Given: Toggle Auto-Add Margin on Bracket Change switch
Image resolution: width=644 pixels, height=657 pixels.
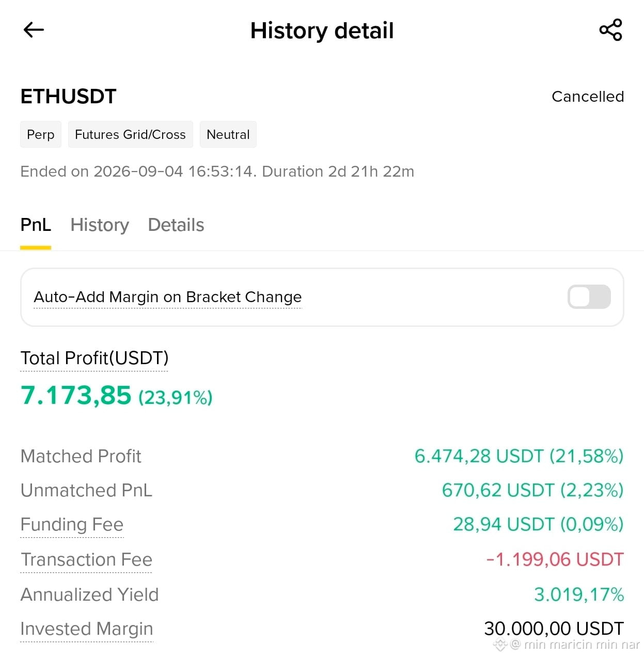Looking at the screenshot, I should click(589, 297).
